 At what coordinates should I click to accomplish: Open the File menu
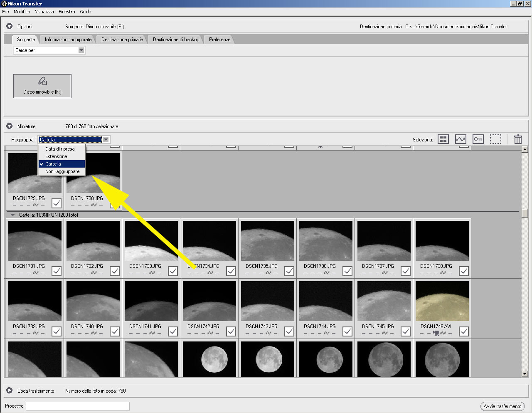click(x=5, y=12)
